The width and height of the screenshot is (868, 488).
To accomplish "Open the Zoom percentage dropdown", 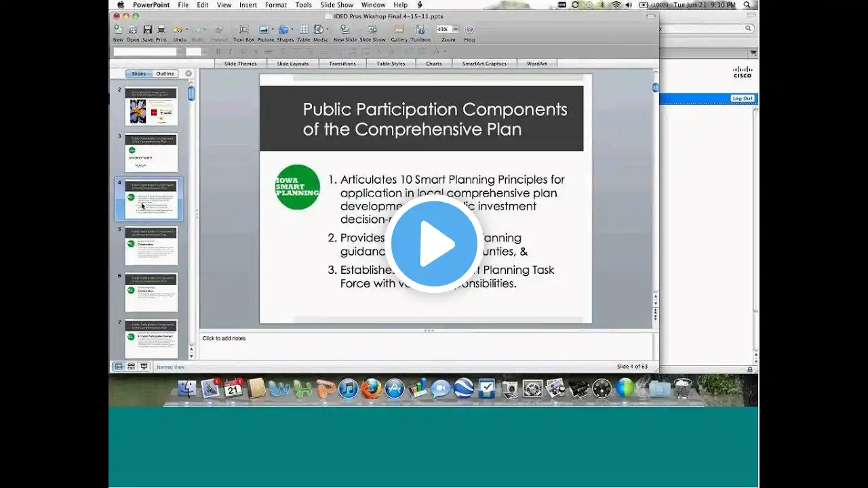I will point(456,29).
